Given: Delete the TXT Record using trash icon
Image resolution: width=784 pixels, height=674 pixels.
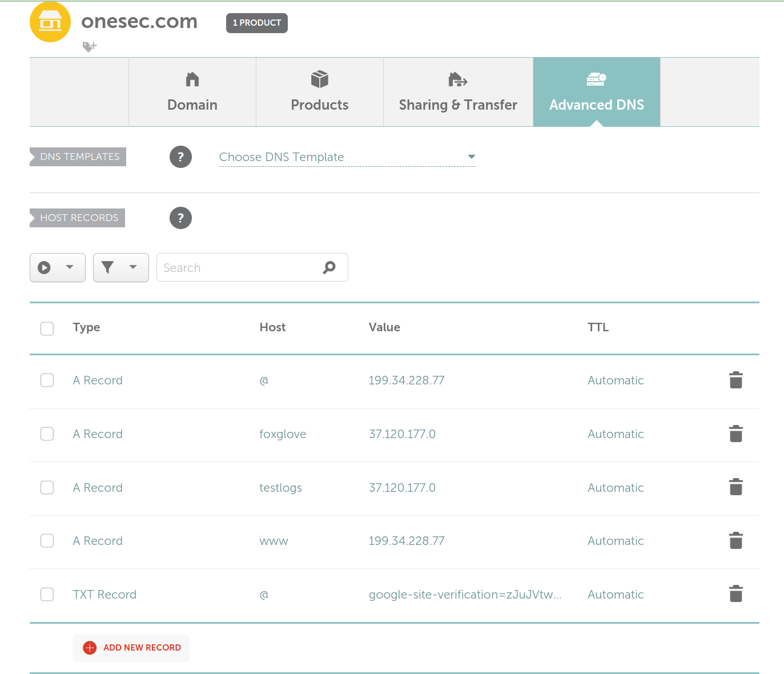Looking at the screenshot, I should [735, 594].
